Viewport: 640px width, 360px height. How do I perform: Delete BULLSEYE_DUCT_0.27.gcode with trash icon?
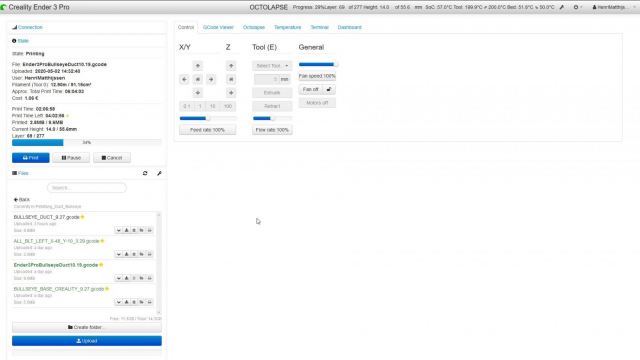134,230
